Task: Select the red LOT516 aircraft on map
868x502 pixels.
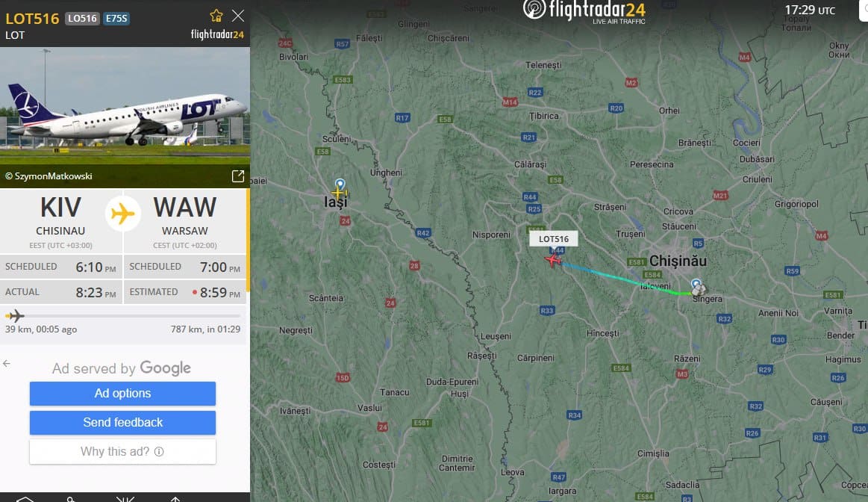Action: pos(552,260)
